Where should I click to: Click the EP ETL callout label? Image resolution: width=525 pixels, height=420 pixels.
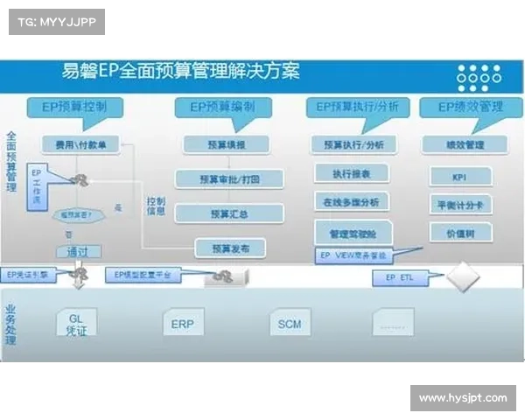click(400, 277)
